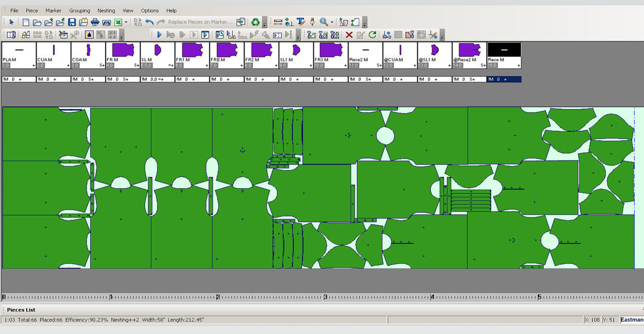Open the Grouping menu
The width and height of the screenshot is (644, 334).
[80, 10]
